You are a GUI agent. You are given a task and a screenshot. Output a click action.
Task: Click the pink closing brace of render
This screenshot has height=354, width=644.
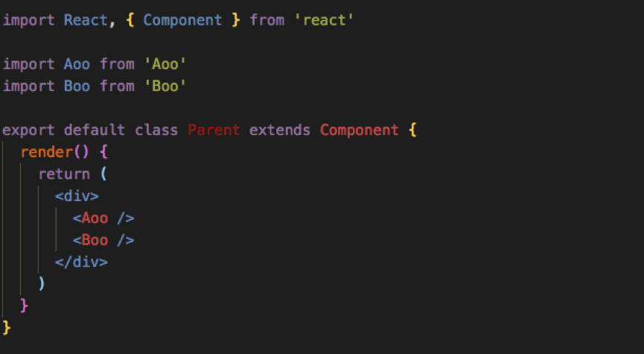coord(25,306)
